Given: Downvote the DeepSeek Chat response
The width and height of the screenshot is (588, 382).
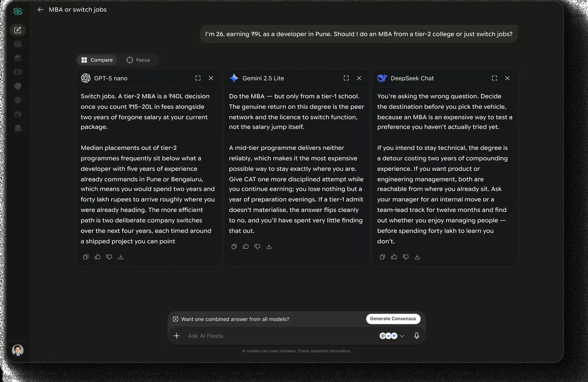Looking at the screenshot, I should coord(406,257).
